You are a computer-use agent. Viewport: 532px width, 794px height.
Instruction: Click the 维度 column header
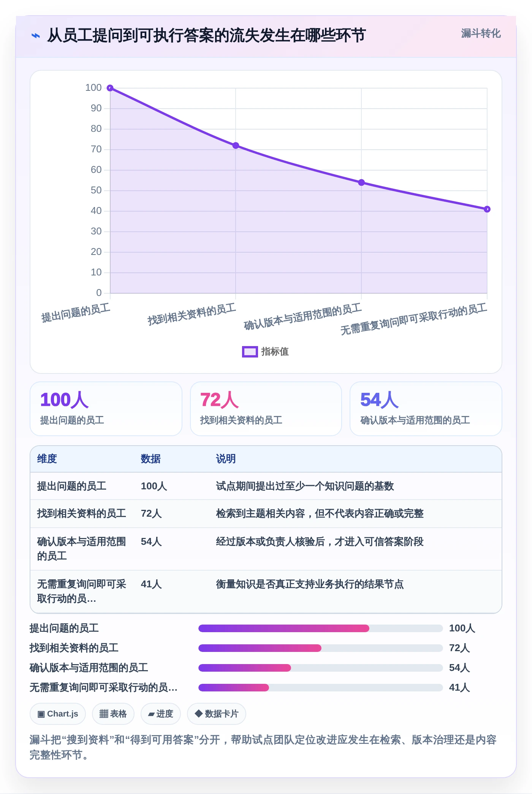coord(47,459)
